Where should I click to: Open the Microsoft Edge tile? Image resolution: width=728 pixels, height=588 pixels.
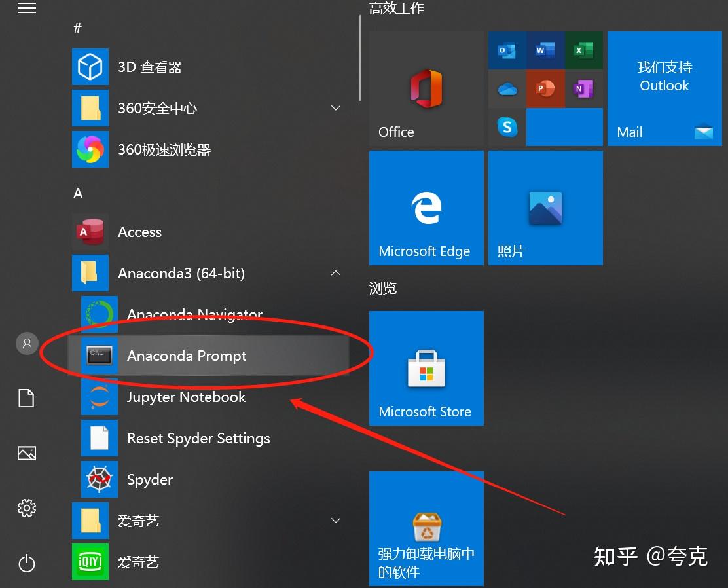[426, 208]
